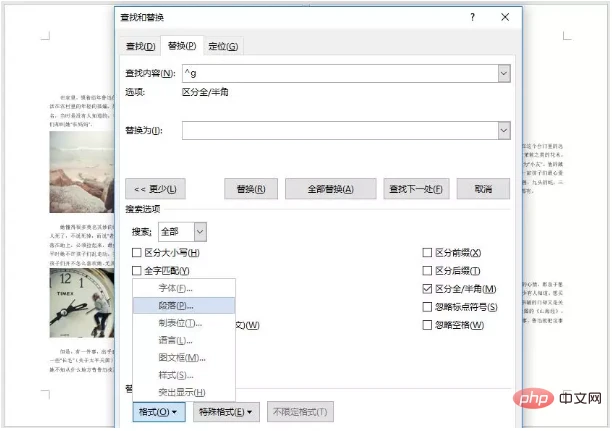Click the 取消 button
Viewport: 612px width, 431px height.
[483, 189]
